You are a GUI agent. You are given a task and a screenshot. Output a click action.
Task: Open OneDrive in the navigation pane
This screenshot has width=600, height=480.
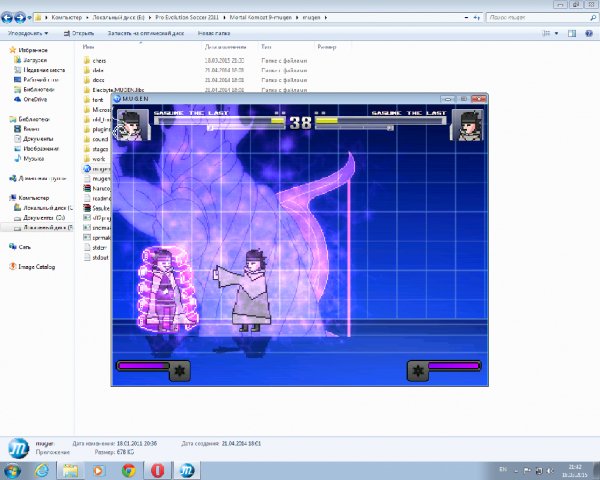click(x=35, y=99)
